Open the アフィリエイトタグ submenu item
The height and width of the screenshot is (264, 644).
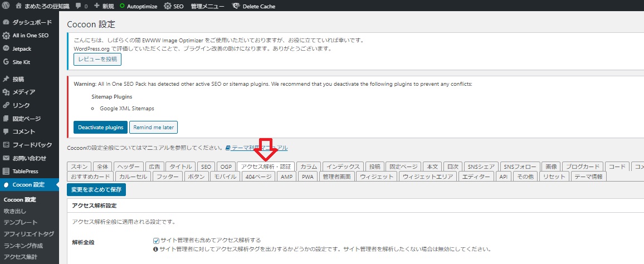29,234
